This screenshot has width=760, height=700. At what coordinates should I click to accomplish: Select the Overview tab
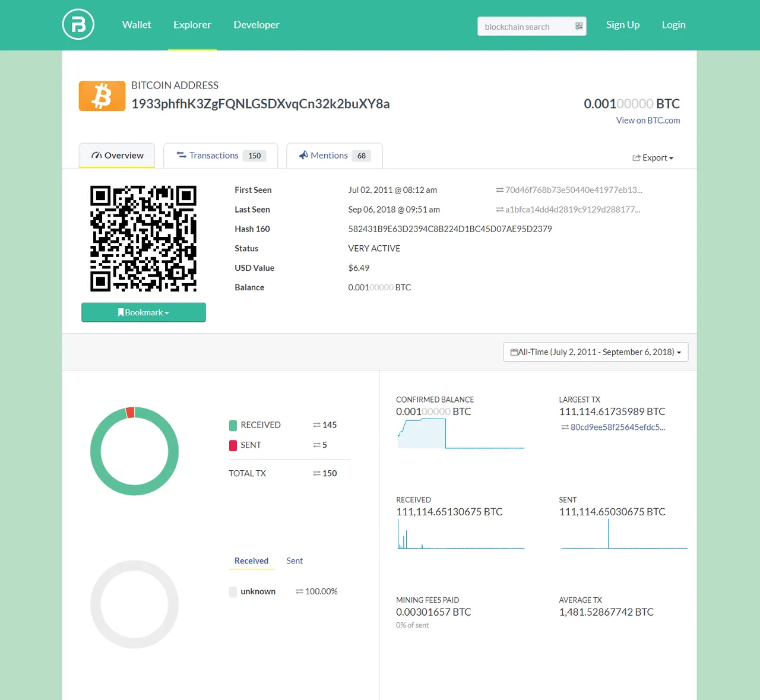click(x=117, y=156)
